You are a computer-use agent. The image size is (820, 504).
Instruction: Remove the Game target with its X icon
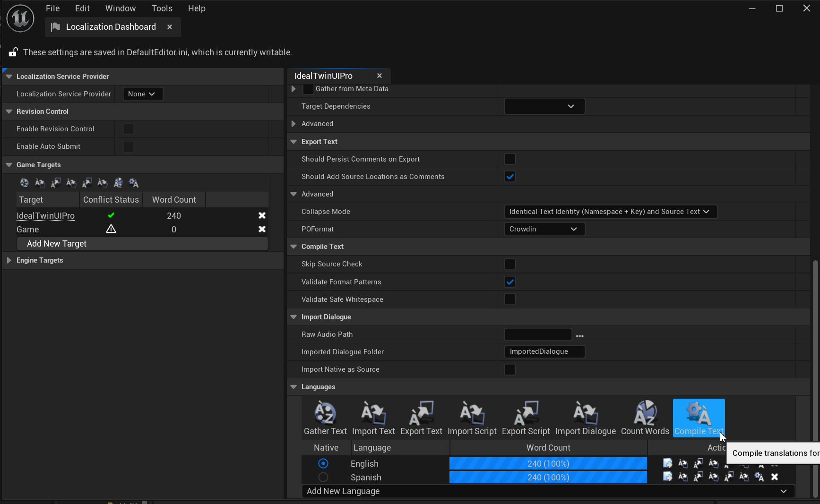(x=262, y=229)
